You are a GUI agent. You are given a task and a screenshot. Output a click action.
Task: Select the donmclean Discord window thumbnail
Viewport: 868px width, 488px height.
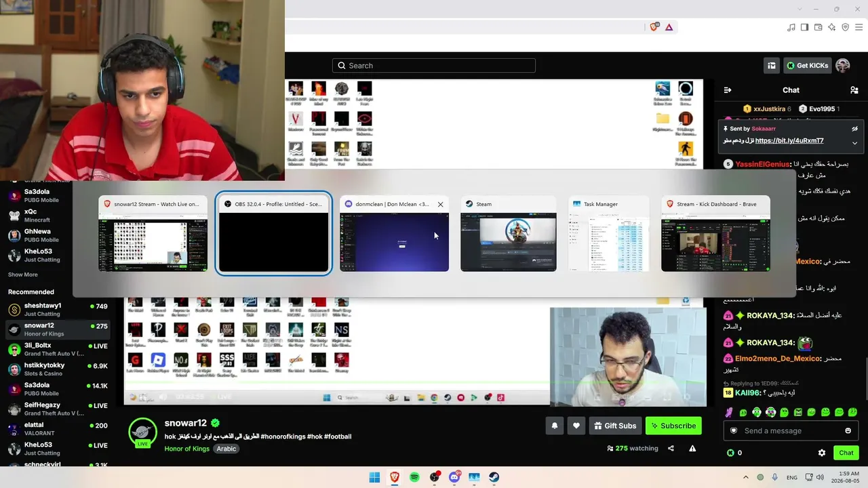pos(394,233)
